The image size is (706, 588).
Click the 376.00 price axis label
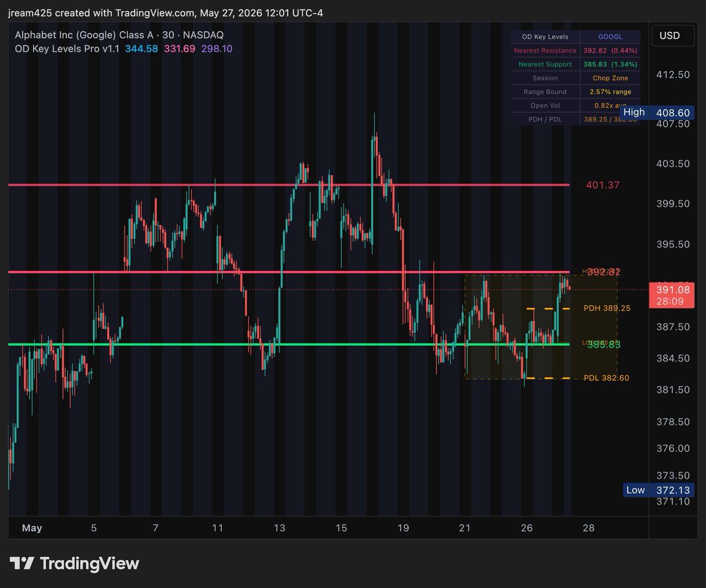(673, 448)
